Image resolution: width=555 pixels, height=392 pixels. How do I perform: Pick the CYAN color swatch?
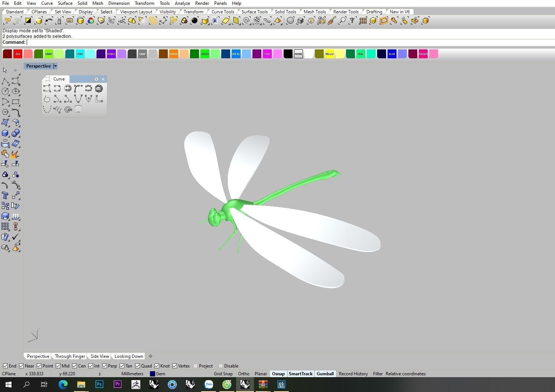click(80, 54)
